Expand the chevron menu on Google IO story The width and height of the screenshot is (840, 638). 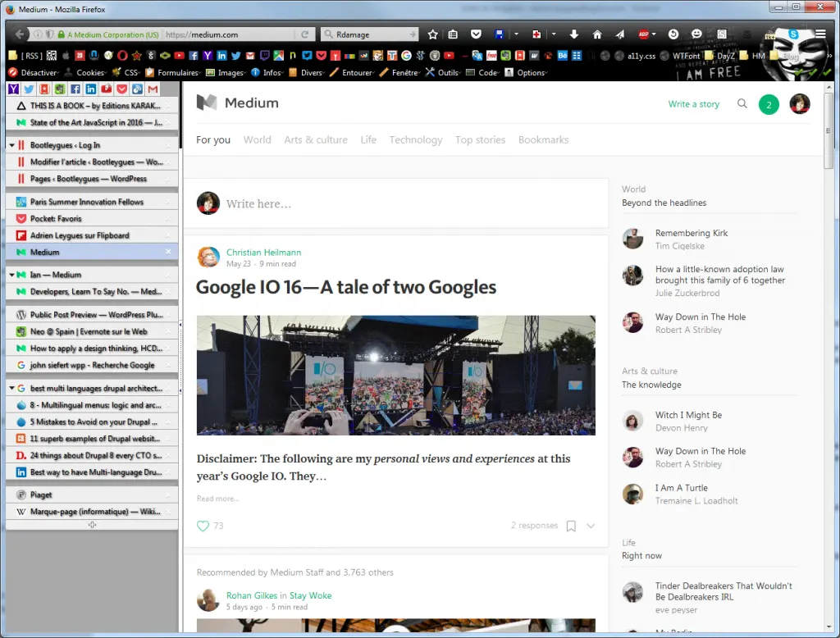591,526
